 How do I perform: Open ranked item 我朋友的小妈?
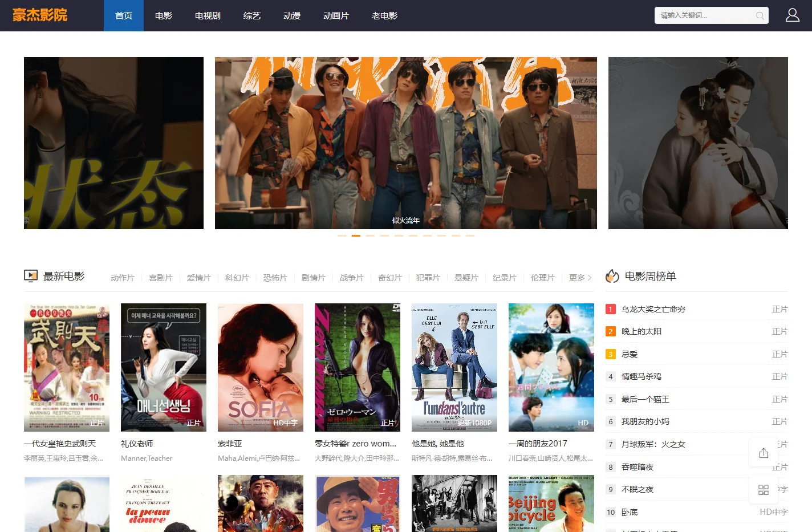point(645,421)
